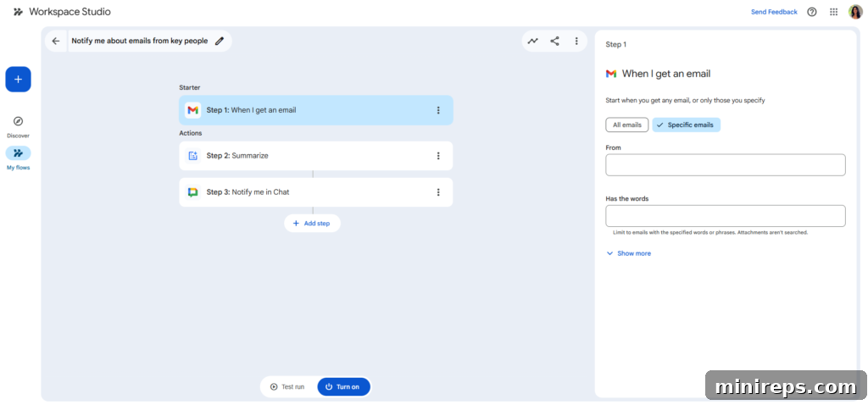
Task: Click the Workspace Studio title text
Action: [70, 12]
